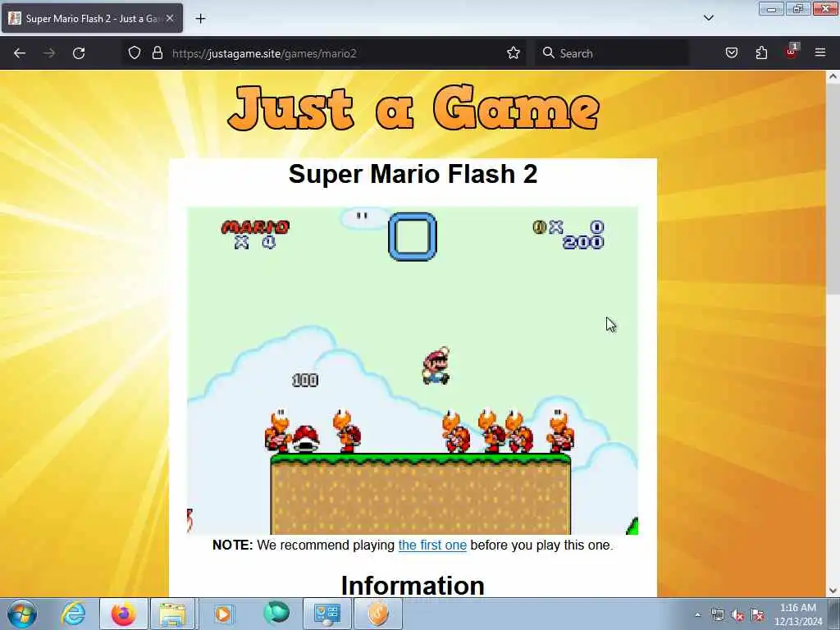The image size is (840, 630).
Task: Click the reserve item box in game
Action: click(413, 236)
